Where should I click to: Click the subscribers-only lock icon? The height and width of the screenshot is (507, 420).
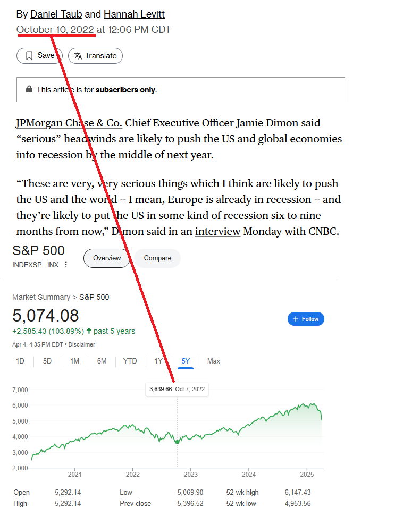pos(29,89)
